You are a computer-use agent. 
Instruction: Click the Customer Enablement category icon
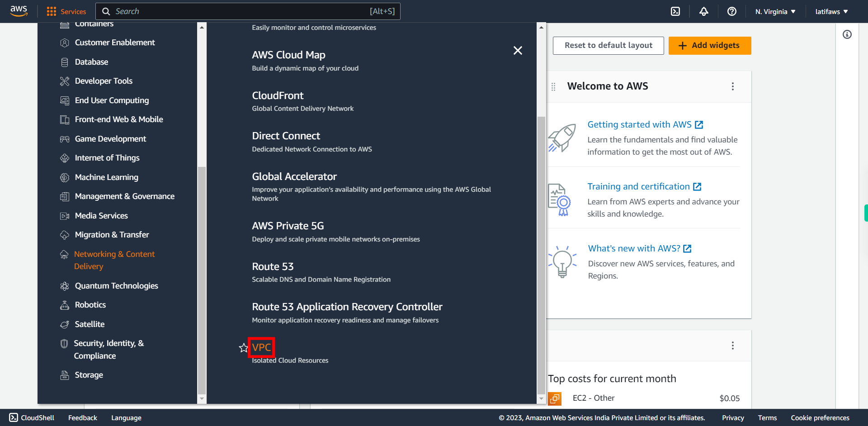click(x=65, y=43)
